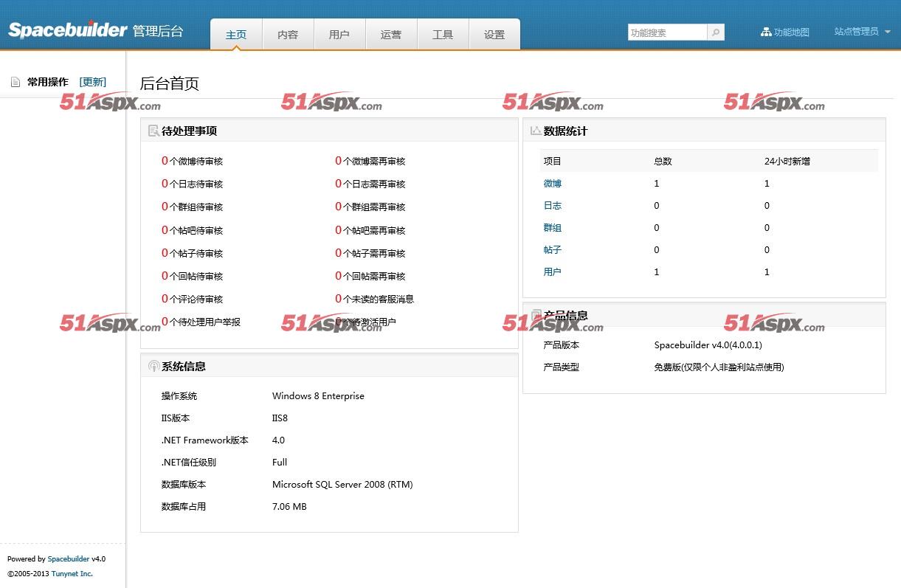Click the 群组 link in 数据统计
The height and width of the screenshot is (588, 901).
(552, 228)
